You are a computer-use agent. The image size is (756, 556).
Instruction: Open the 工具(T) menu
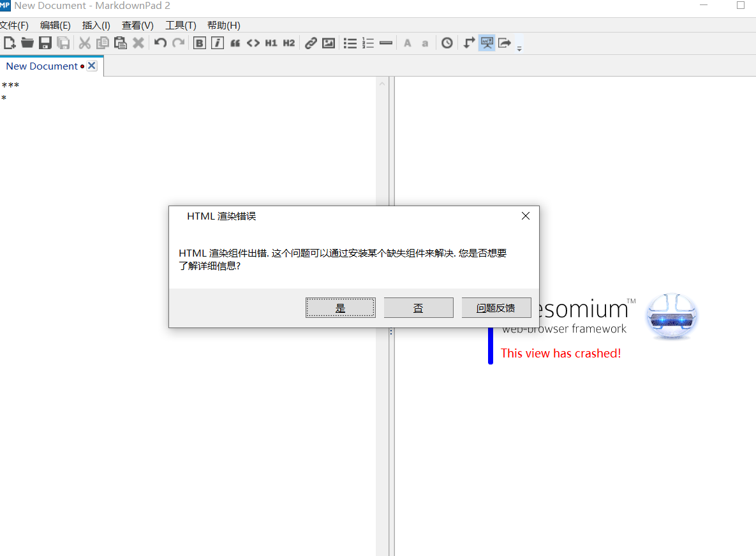(x=181, y=26)
